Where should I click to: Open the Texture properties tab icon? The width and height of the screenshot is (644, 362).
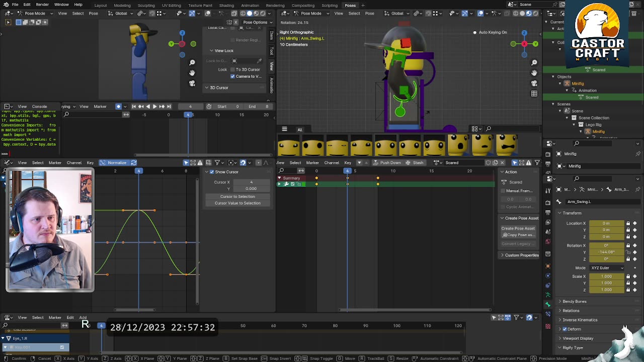[x=548, y=327]
